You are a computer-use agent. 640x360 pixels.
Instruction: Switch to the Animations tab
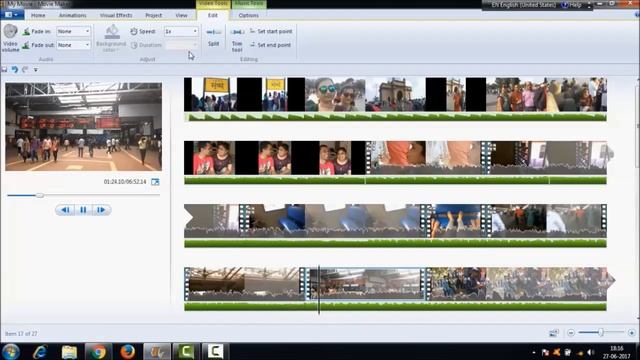point(72,15)
